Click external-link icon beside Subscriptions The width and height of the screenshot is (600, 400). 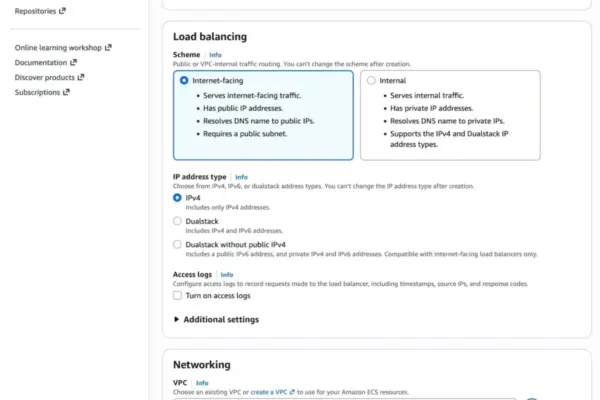click(66, 92)
